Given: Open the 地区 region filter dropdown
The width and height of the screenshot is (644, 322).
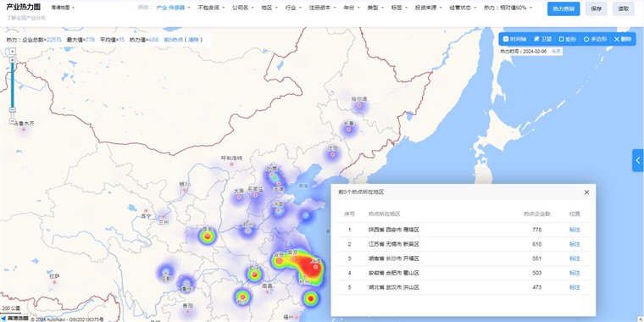Looking at the screenshot, I should click(269, 8).
